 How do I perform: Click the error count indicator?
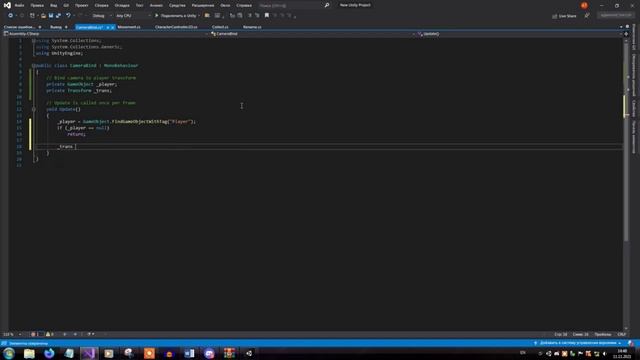click(x=36, y=334)
